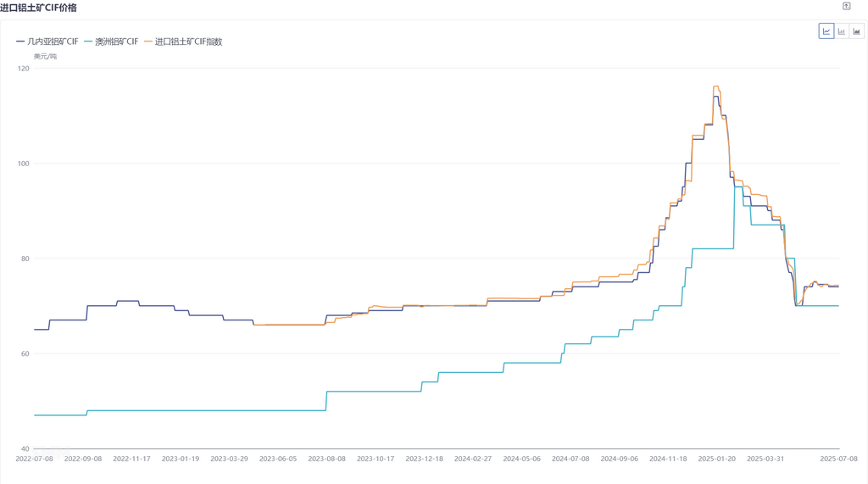Select the 2024-02-27 x-axis date label
The height and width of the screenshot is (484, 868).
coord(473,459)
